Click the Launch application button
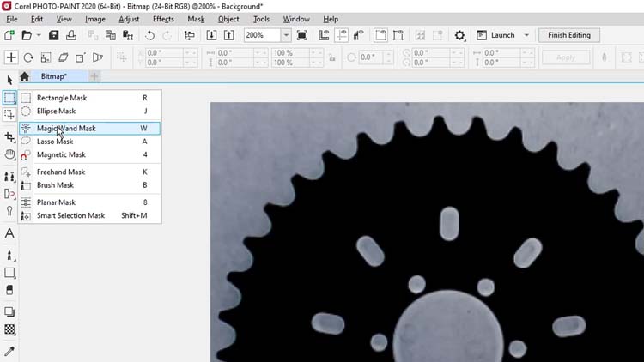 (x=495, y=35)
